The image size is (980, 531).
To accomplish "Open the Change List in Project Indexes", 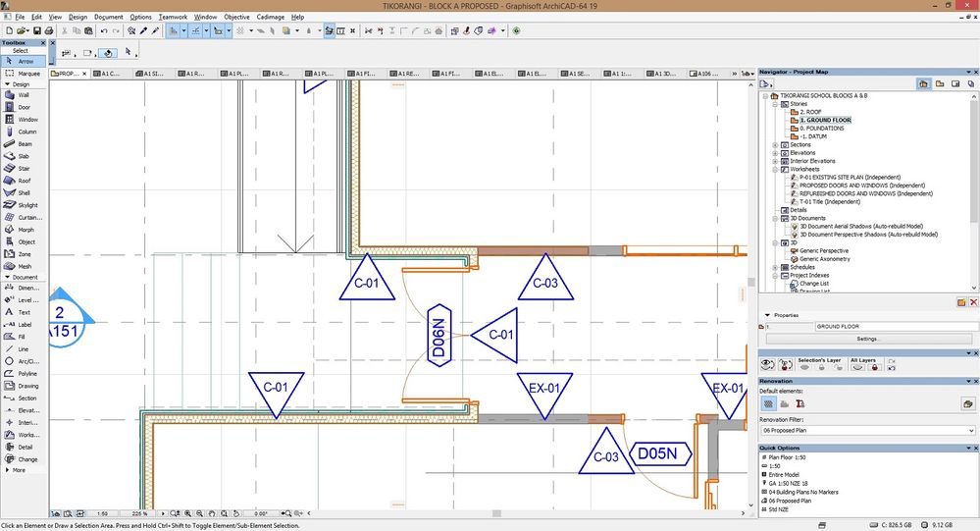I will coord(814,284).
